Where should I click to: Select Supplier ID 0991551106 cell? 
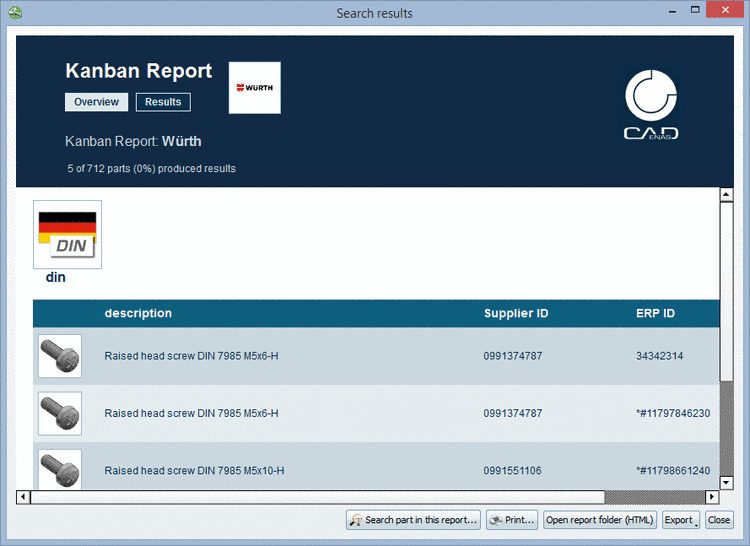click(512, 470)
